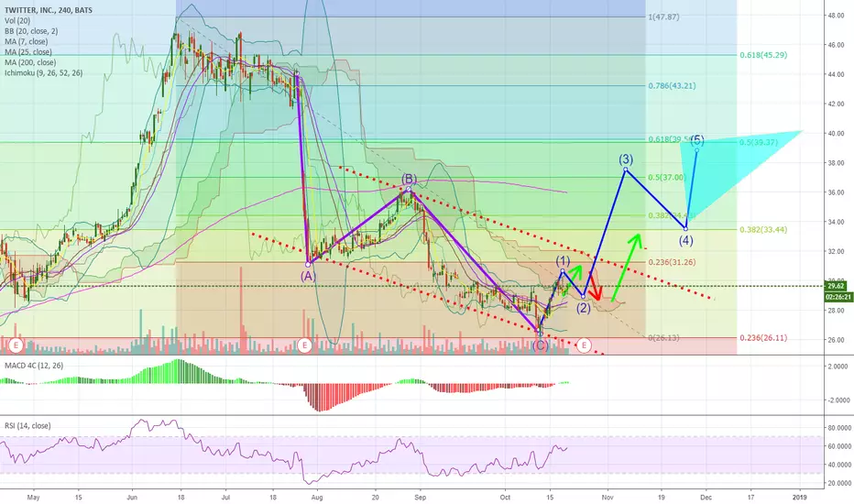The width and height of the screenshot is (854, 504).
Task: Click the Fibonacci label '0(26.13)'
Action: (663, 338)
